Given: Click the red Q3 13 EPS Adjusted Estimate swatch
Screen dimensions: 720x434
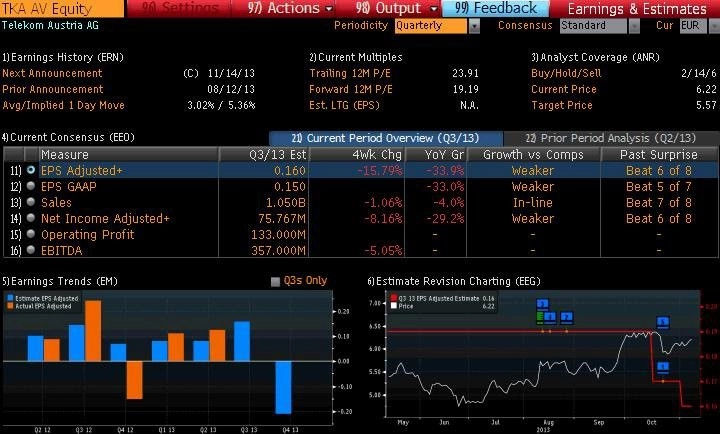Looking at the screenshot, I should click(394, 298).
